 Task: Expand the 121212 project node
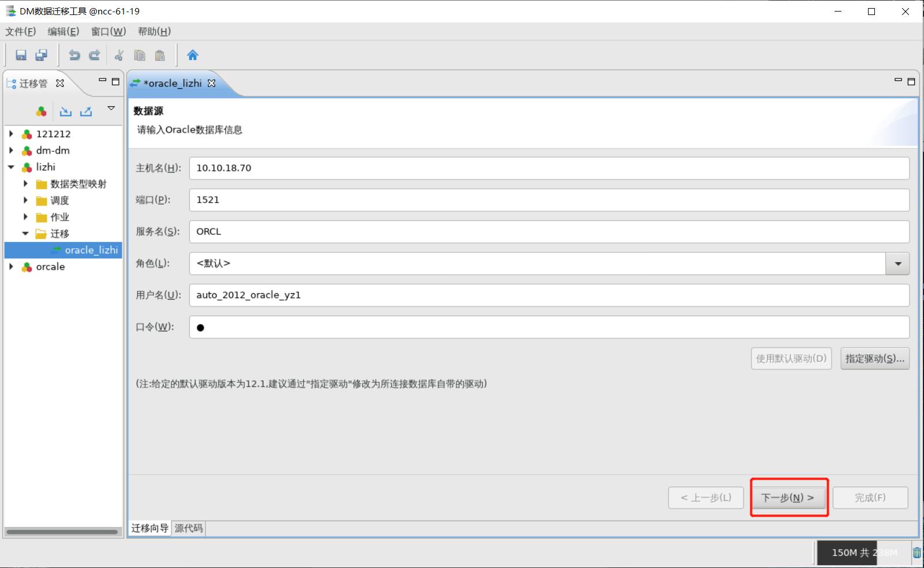pos(11,134)
